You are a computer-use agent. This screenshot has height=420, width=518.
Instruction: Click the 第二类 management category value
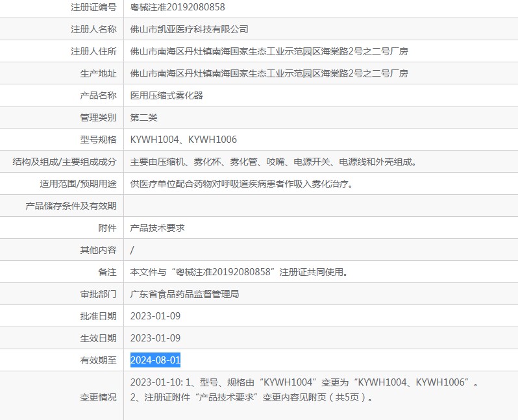pyautogui.click(x=143, y=117)
